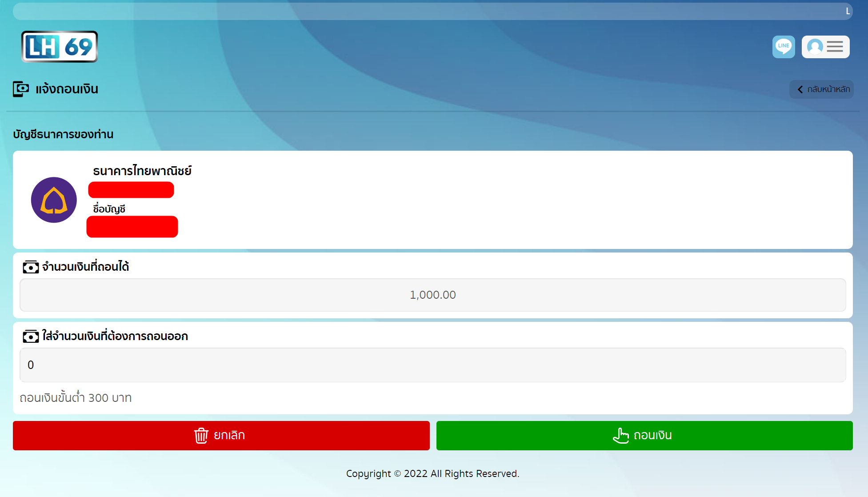Open the user profile hamburger menu
This screenshot has height=497, width=868.
(835, 47)
